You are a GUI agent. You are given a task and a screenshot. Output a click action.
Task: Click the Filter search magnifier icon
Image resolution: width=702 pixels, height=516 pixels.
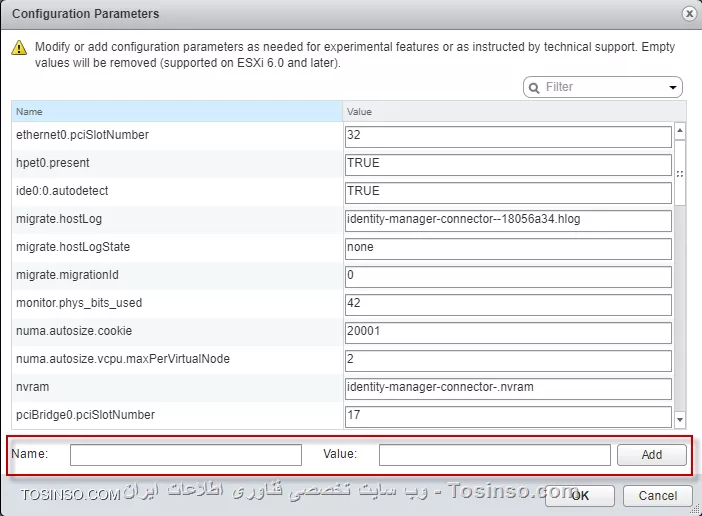[x=534, y=88]
